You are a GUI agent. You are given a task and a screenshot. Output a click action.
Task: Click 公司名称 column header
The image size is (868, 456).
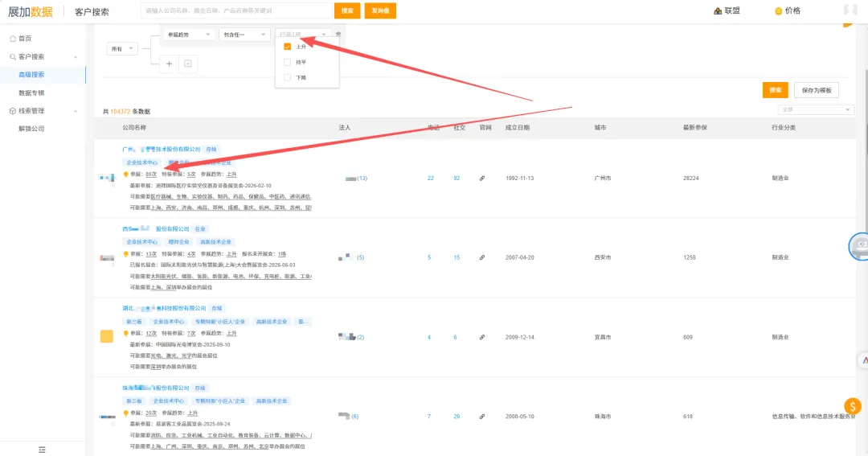coord(134,127)
